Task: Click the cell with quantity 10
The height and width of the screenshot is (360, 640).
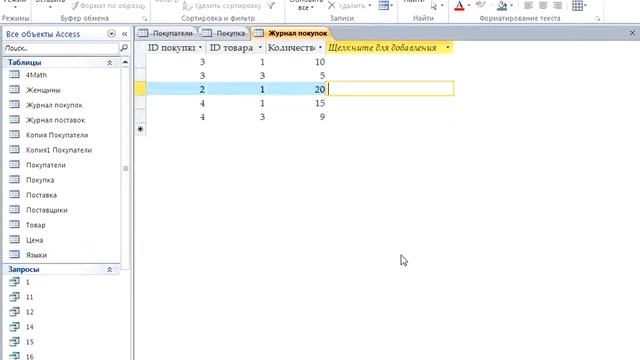Action: click(x=296, y=62)
